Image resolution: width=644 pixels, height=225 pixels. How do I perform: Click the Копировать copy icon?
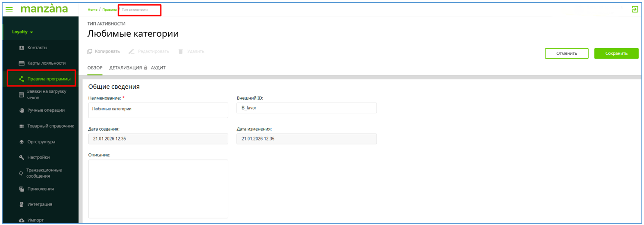[90, 51]
